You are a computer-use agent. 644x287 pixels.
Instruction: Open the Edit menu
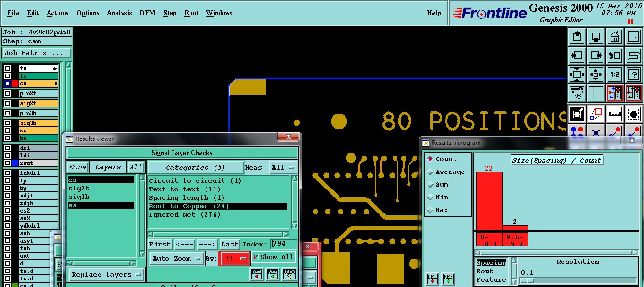tap(33, 13)
